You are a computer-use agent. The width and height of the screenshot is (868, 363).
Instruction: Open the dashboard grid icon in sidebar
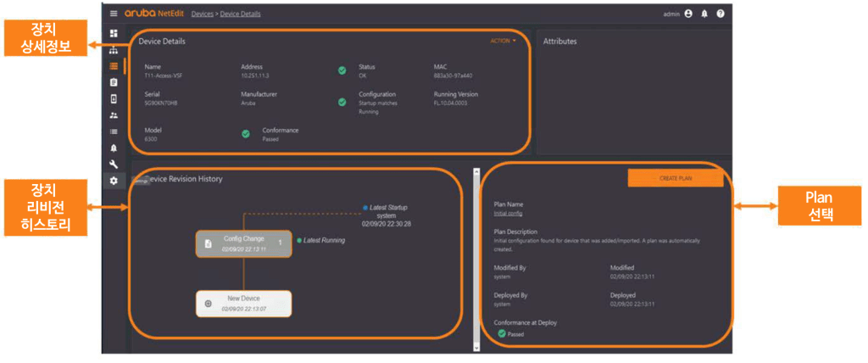coord(114,33)
